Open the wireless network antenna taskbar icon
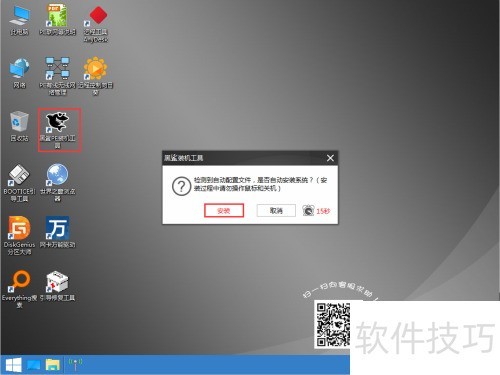This screenshot has width=500, height=375. point(75,364)
